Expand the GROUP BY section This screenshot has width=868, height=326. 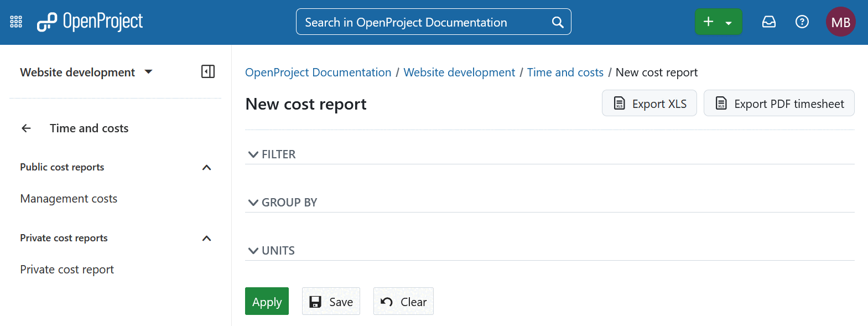tap(283, 203)
